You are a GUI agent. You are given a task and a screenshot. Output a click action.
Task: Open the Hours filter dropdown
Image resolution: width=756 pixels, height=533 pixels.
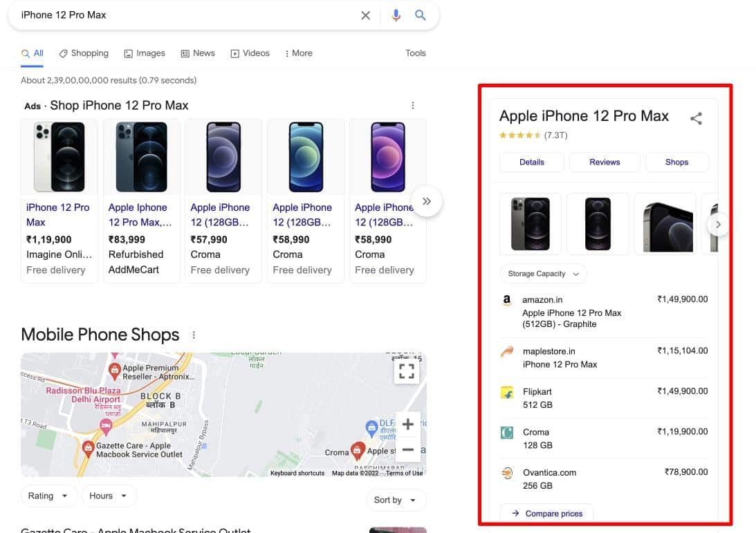[x=109, y=496]
